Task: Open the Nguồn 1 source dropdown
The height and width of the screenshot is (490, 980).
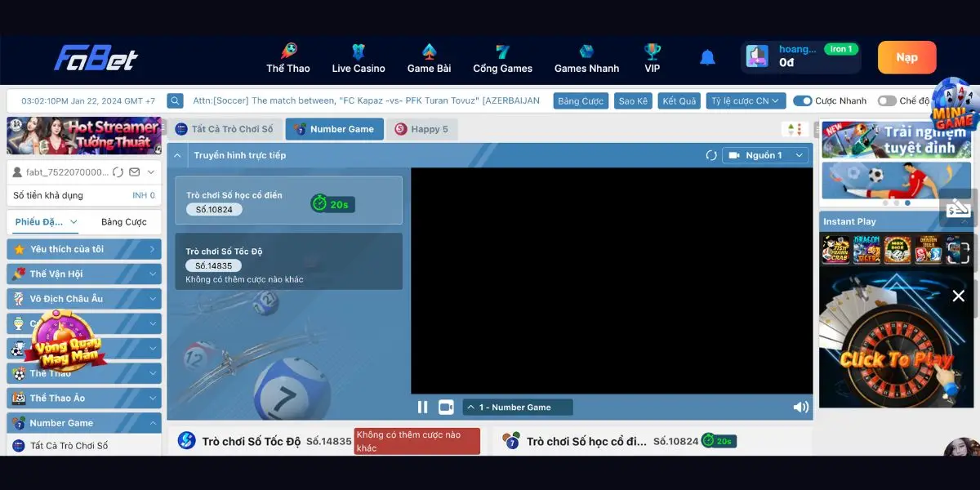Action: point(765,155)
